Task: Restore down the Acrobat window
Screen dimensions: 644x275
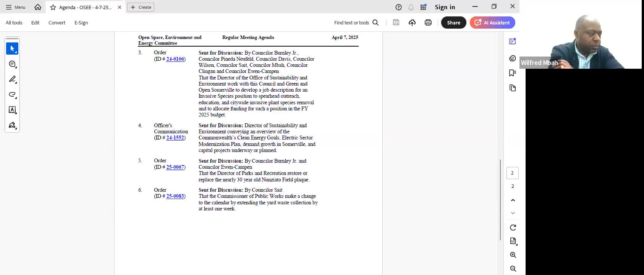Action: 494,6
